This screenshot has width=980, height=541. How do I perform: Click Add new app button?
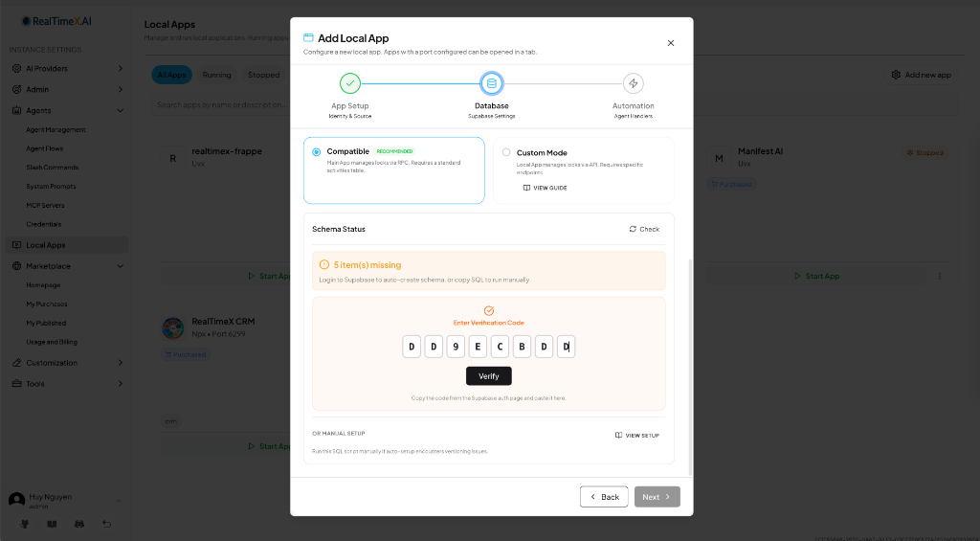click(x=921, y=75)
